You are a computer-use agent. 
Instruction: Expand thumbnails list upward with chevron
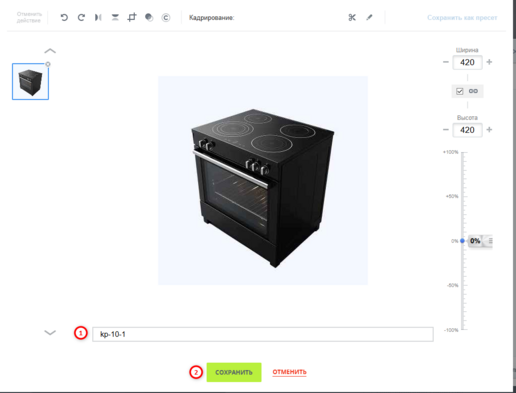(50, 51)
